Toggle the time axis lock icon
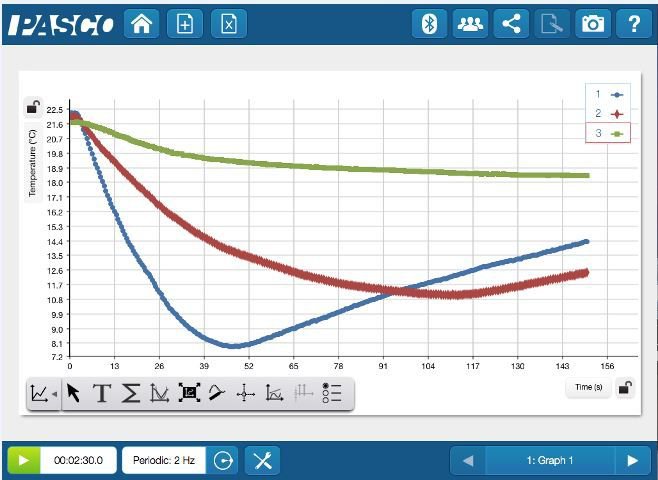This screenshot has width=658, height=480. tap(624, 388)
